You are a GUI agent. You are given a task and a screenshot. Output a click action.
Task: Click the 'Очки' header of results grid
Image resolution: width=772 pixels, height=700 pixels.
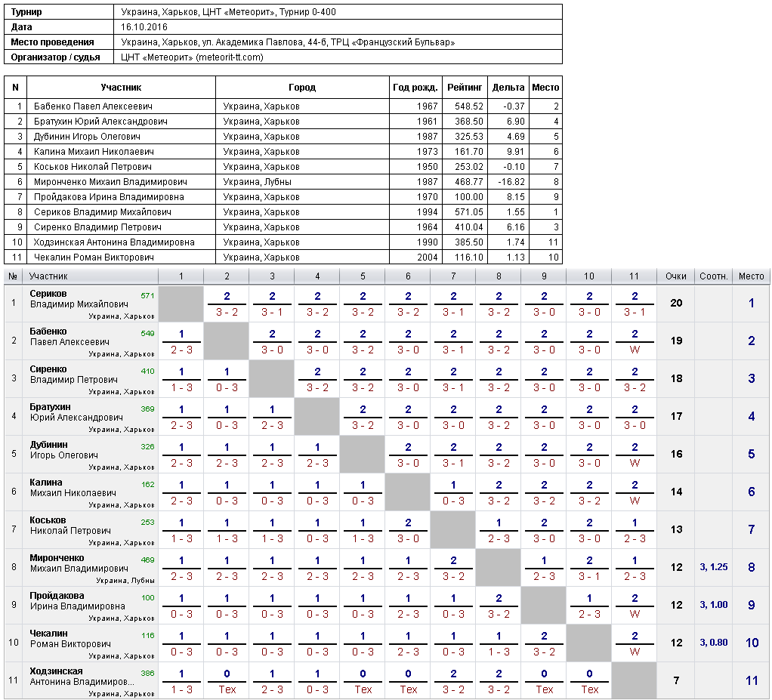675,276
